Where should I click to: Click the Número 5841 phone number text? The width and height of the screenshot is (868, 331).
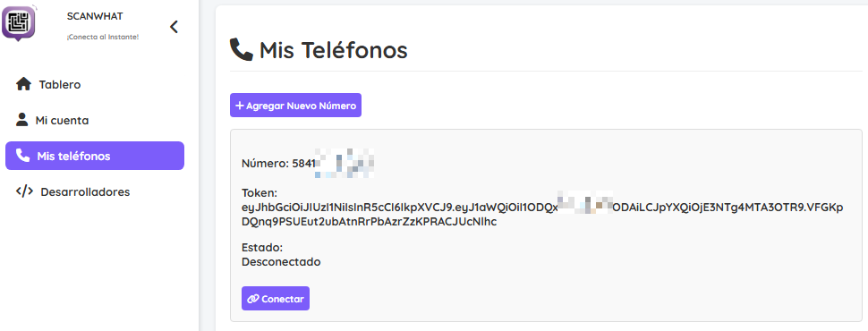pos(308,164)
